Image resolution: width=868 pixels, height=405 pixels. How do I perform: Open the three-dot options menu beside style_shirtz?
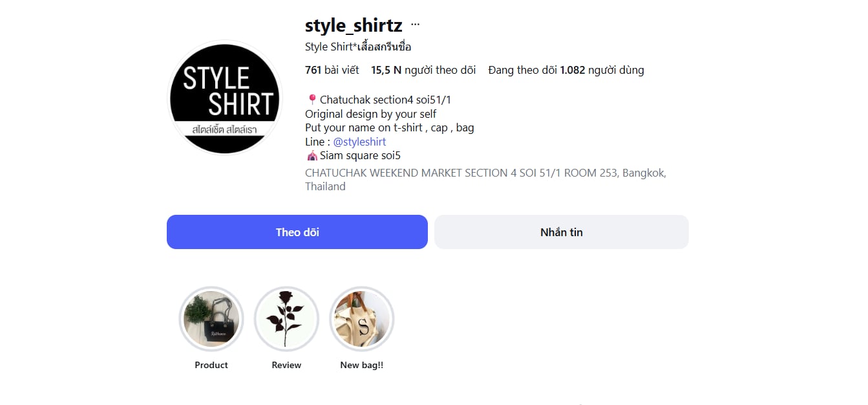415,25
